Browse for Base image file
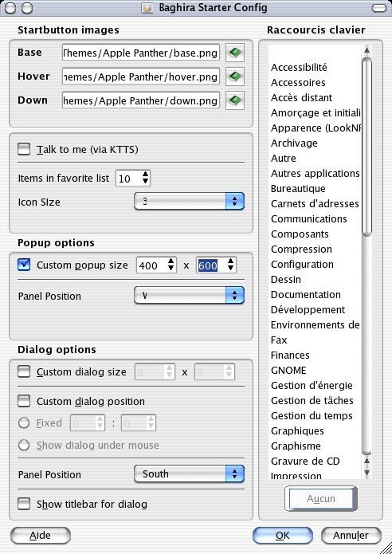Screen dimensions: 392x554 pyautogui.click(x=235, y=53)
